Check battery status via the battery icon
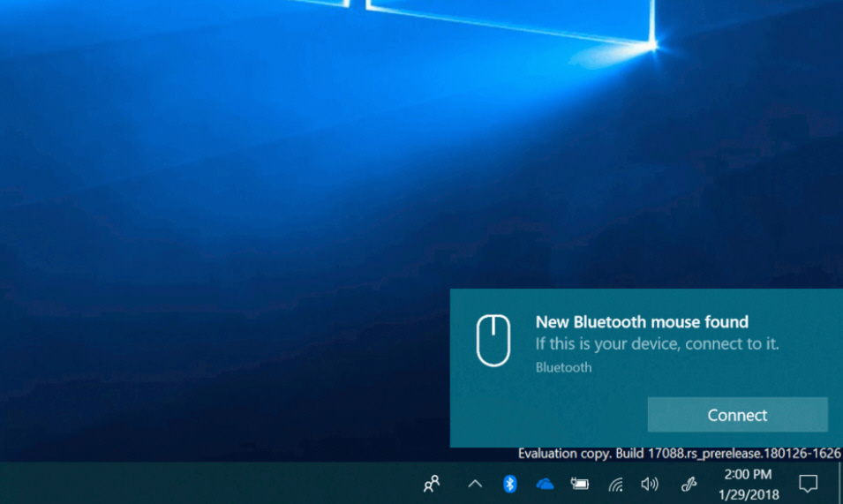Screen dimensions: 843x504 [x=580, y=484]
